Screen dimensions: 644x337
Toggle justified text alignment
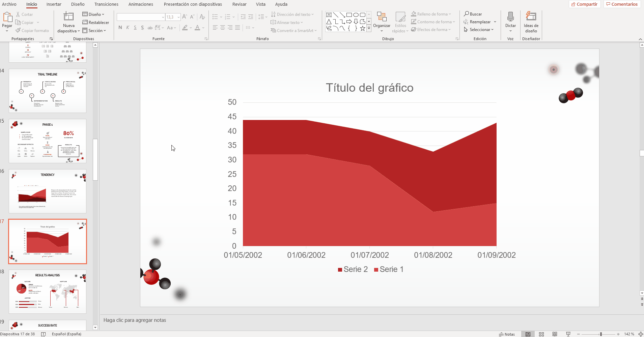(x=237, y=28)
